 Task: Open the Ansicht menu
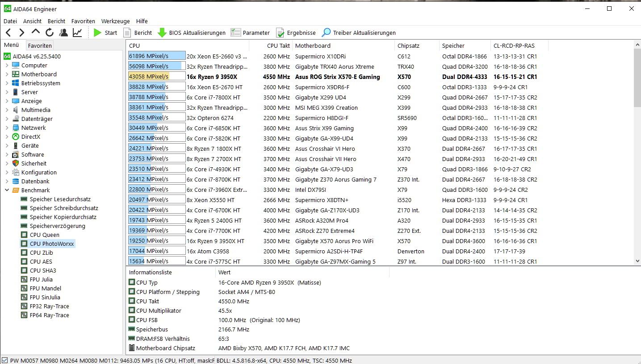point(32,21)
